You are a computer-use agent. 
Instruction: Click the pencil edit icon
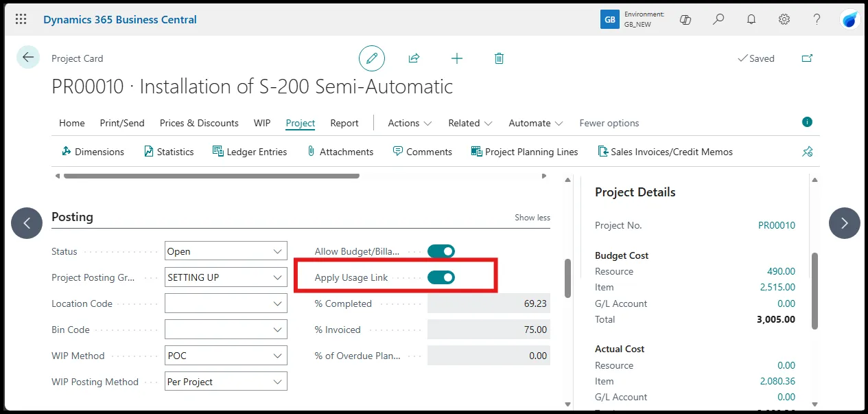pos(372,58)
